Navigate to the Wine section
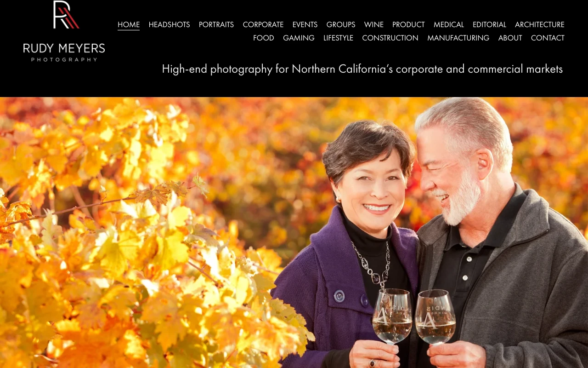Screen dimensions: 588x368 (x=374, y=24)
